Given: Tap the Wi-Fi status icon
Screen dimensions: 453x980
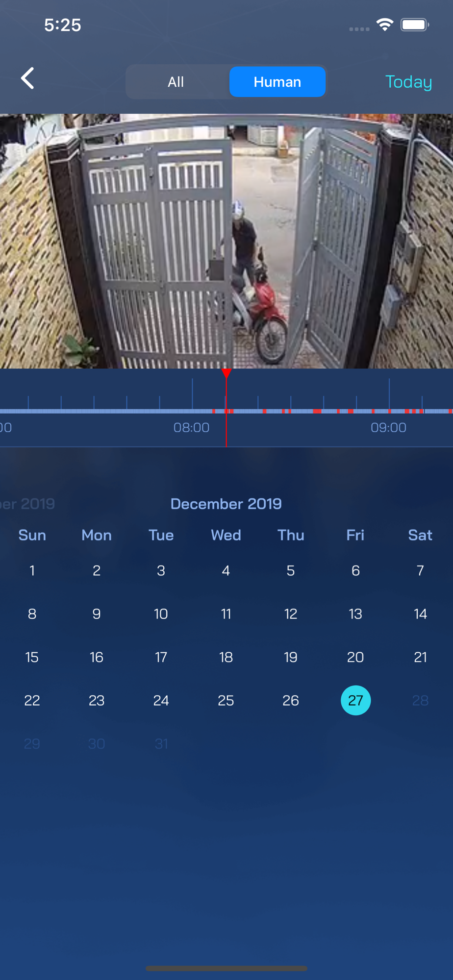Looking at the screenshot, I should (x=385, y=24).
